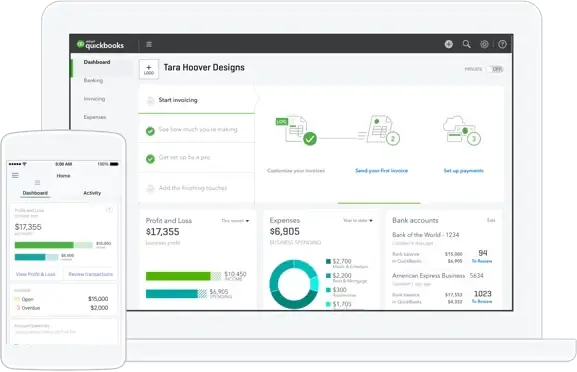
Task: Click Edit in Bank accounts card
Action: 491,220
